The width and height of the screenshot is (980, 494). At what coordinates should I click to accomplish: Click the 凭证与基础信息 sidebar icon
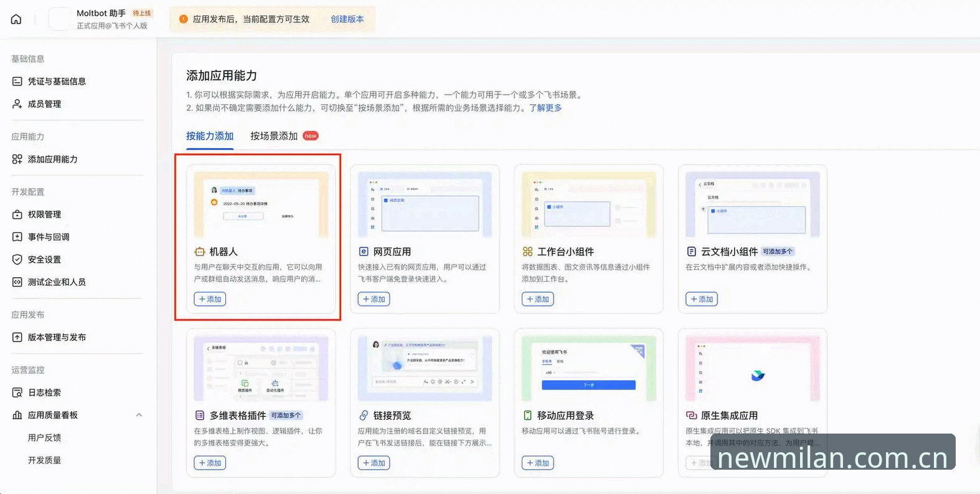[x=17, y=82]
